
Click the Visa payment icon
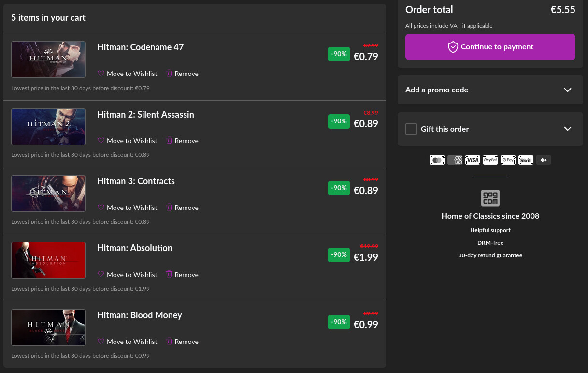click(x=473, y=160)
